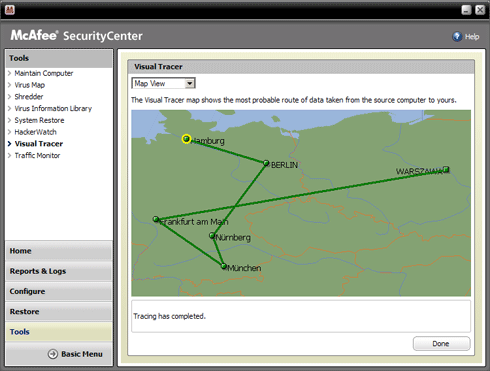Click bold arrow beside Visual Tracer

(9, 144)
